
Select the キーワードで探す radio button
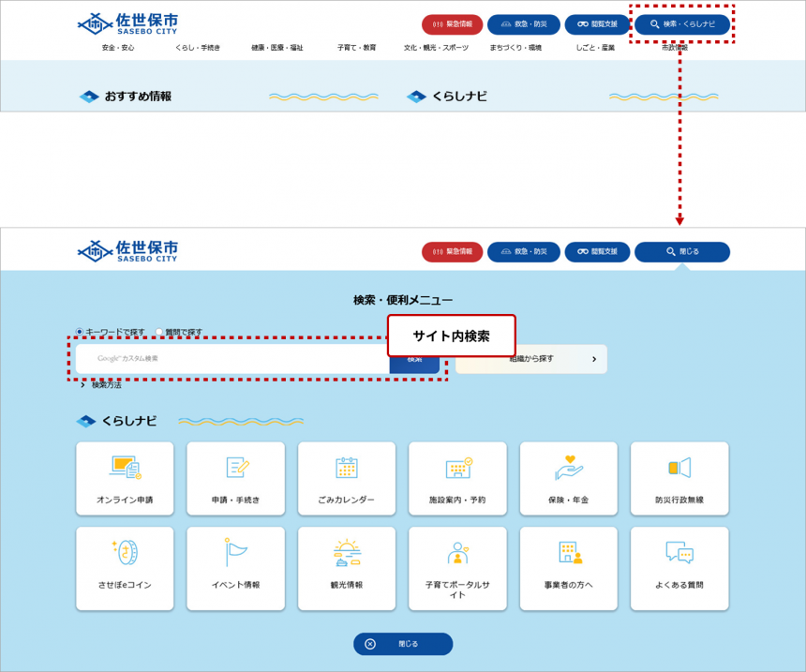coord(80,332)
